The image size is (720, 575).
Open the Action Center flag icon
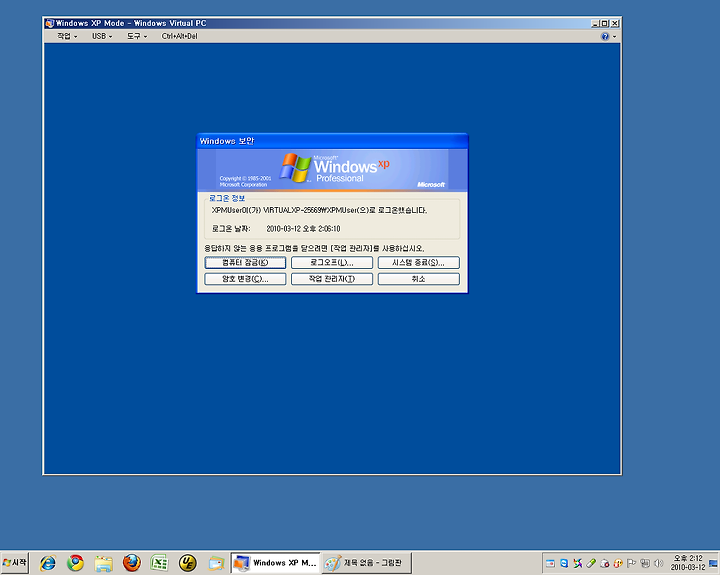pyautogui.click(x=631, y=563)
